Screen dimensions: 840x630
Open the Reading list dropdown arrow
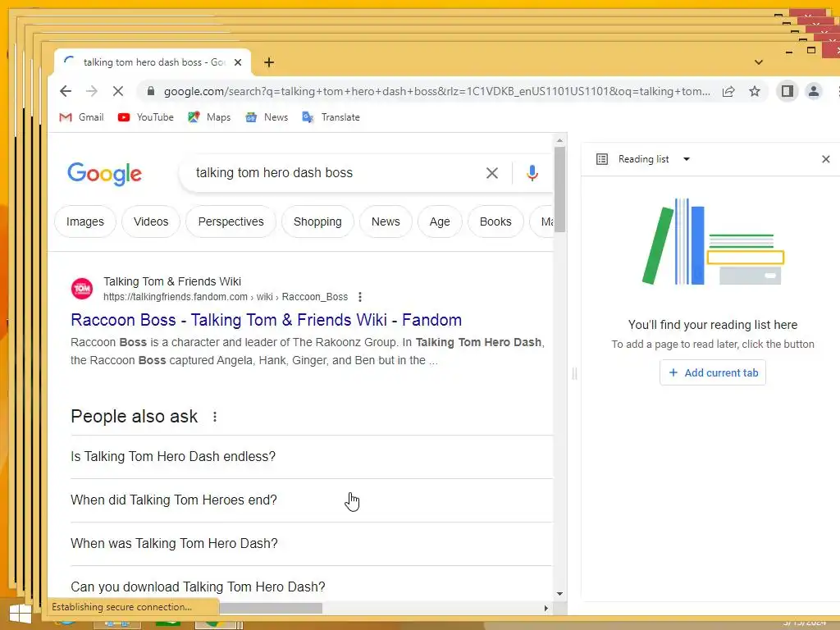[687, 159]
